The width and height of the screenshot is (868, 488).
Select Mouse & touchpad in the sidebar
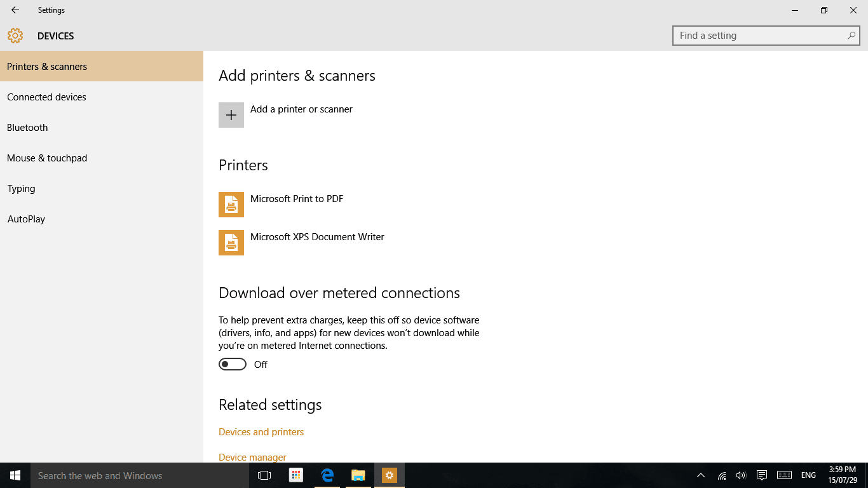(x=47, y=158)
